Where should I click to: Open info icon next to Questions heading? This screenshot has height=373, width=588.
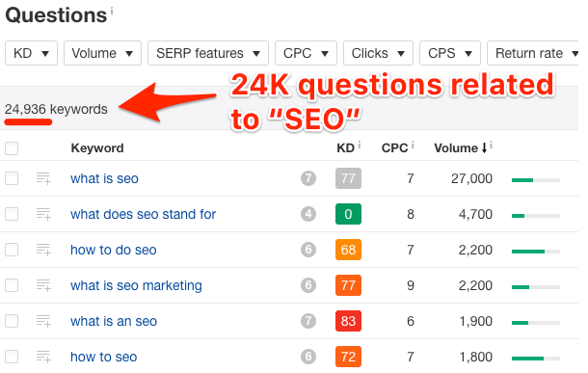(112, 12)
